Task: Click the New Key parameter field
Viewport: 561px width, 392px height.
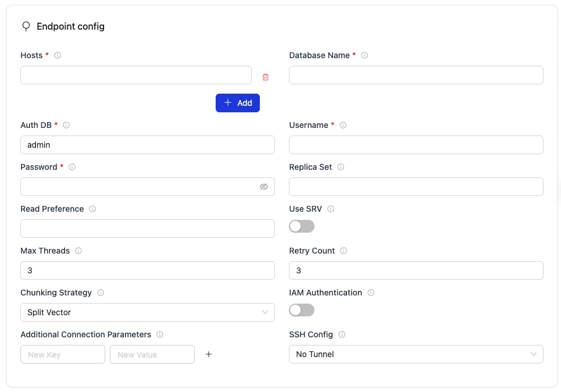Action: [62, 354]
